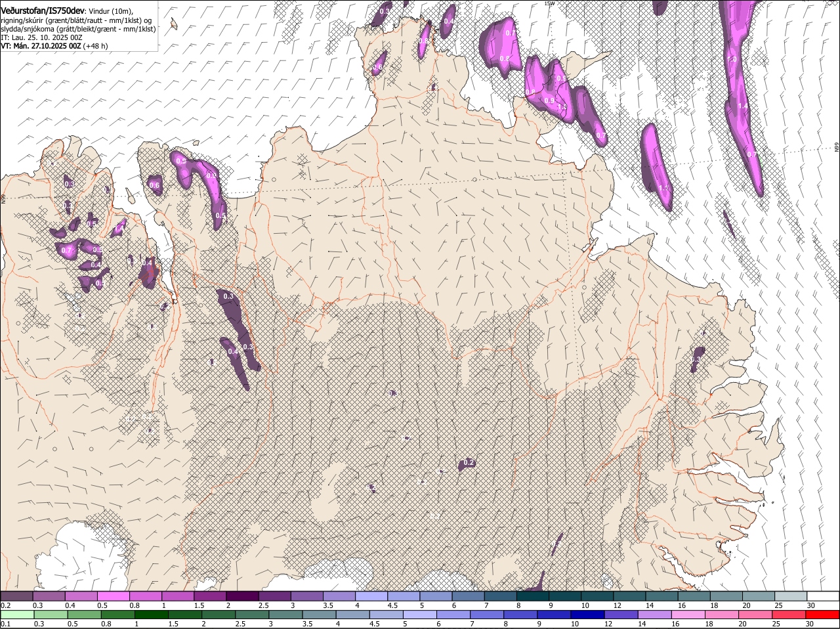
Task: Select the orchid 0.4 swatch in upper scale
Action: point(81,596)
